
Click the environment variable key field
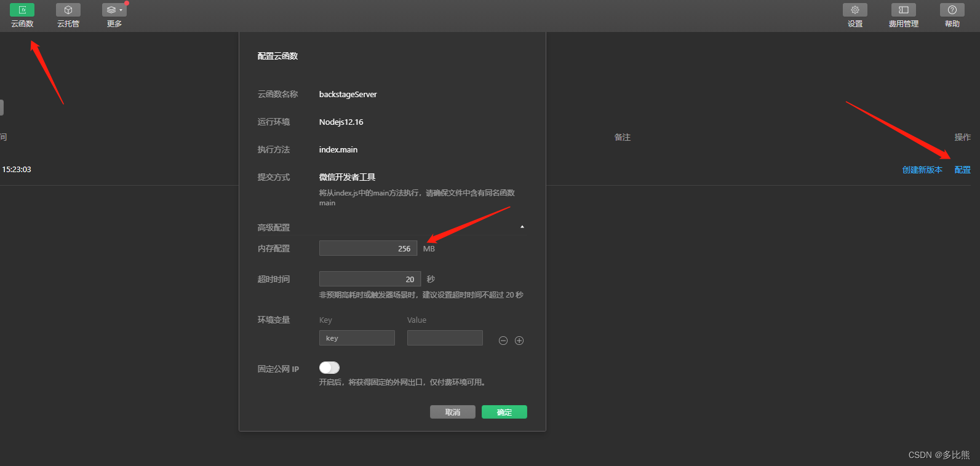[x=357, y=338]
